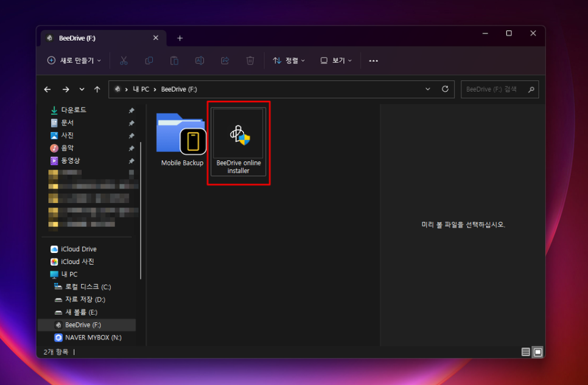
Task: Open the 보기 view dropdown
Action: (x=336, y=60)
